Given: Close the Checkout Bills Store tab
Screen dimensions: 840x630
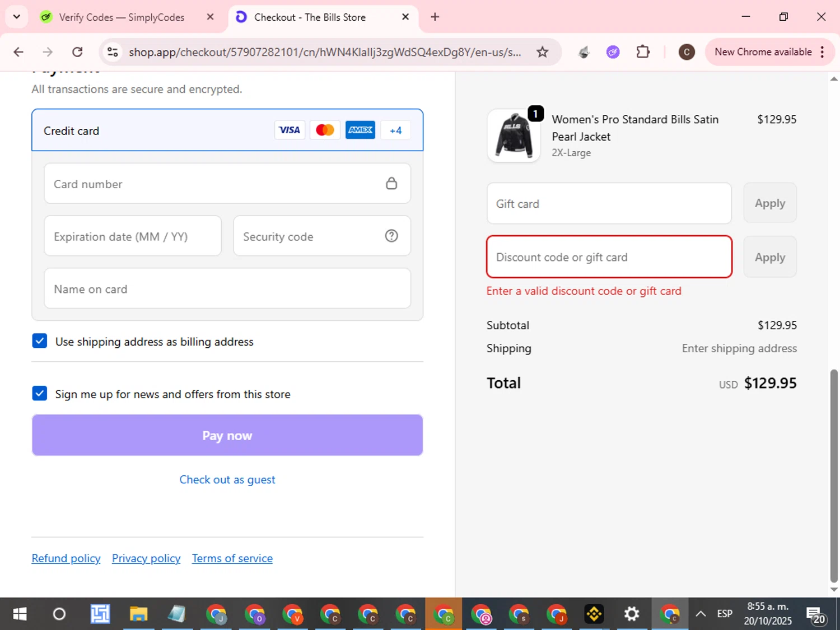Looking at the screenshot, I should tap(405, 17).
